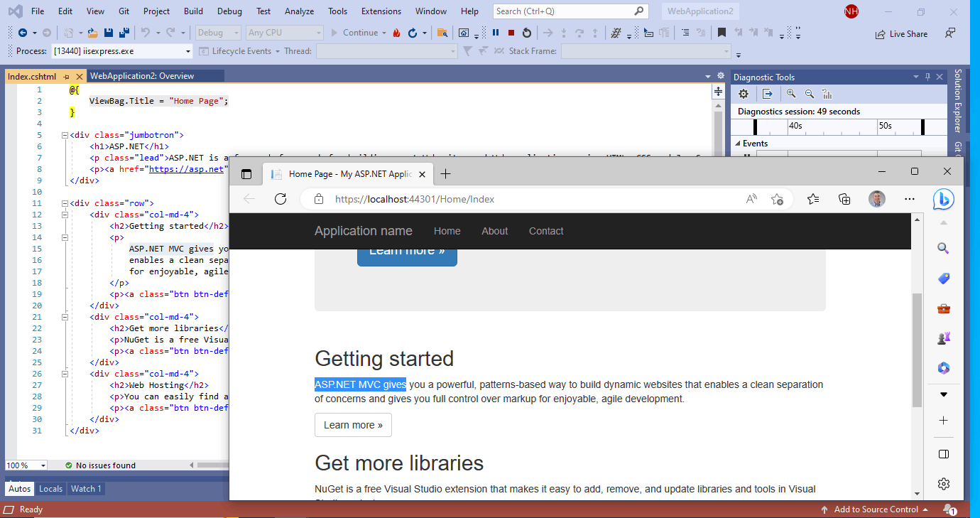Open the Diagnostic Tools window options dropdown
This screenshot has width=980, height=518.
click(x=917, y=77)
